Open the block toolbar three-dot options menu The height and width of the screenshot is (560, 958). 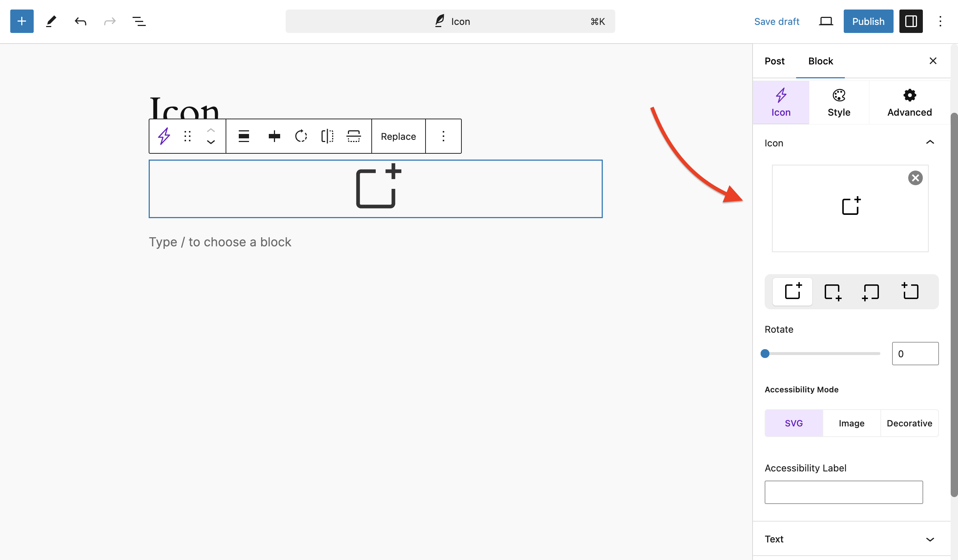tap(443, 136)
